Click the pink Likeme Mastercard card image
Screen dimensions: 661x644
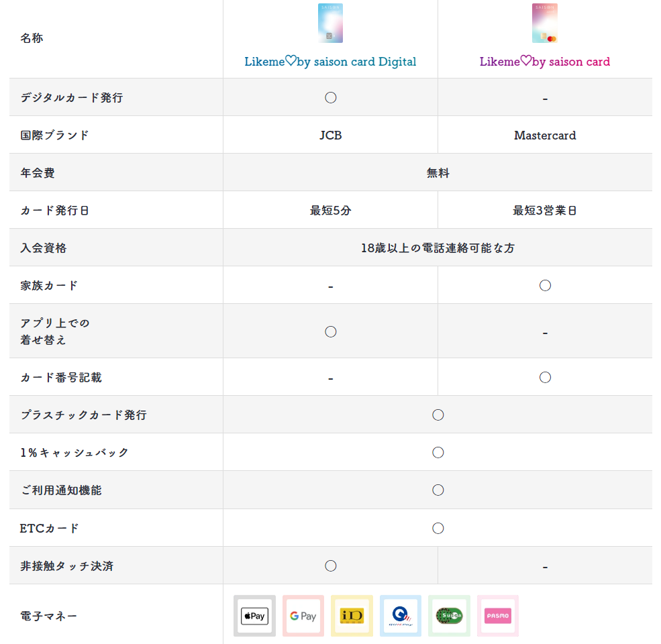[545, 23]
